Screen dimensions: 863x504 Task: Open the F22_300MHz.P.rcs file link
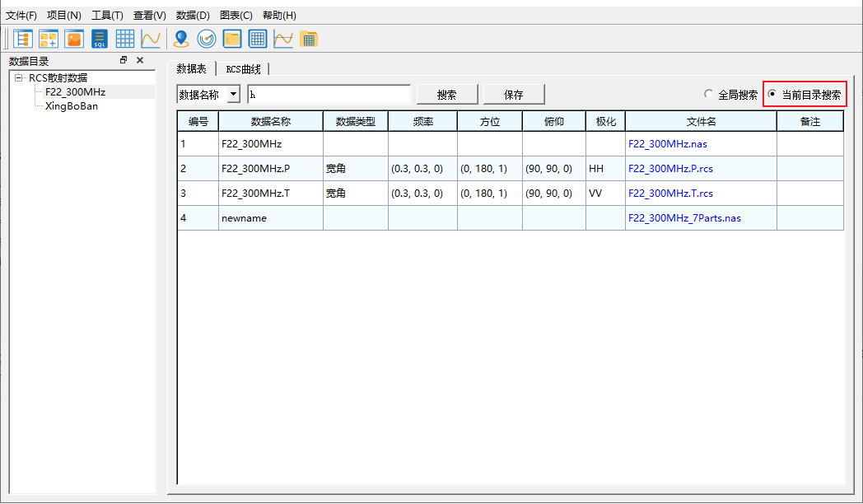click(670, 169)
